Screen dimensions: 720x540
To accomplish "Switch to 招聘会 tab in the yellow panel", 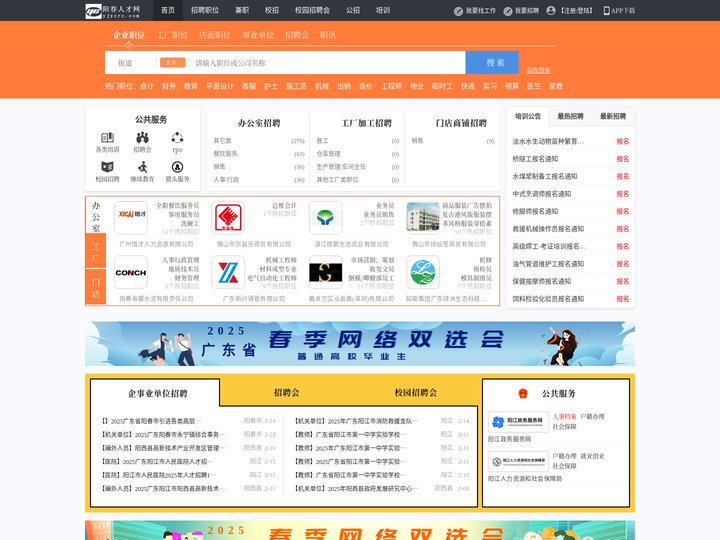I will (x=287, y=393).
